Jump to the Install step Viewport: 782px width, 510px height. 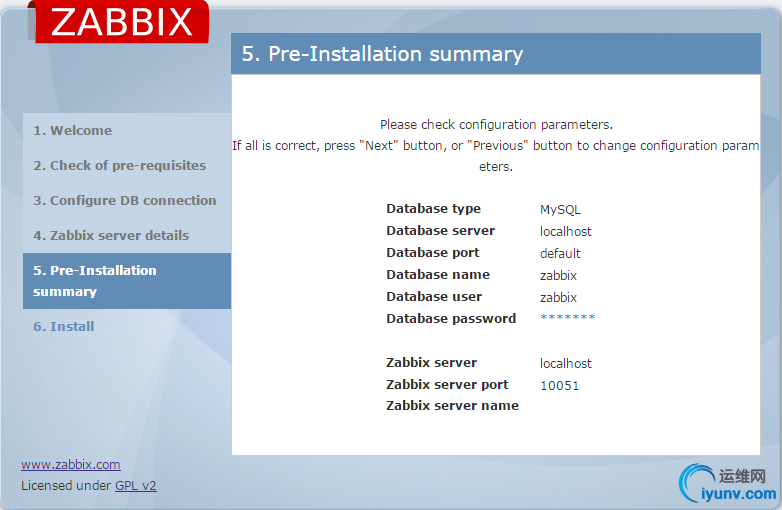click(63, 327)
